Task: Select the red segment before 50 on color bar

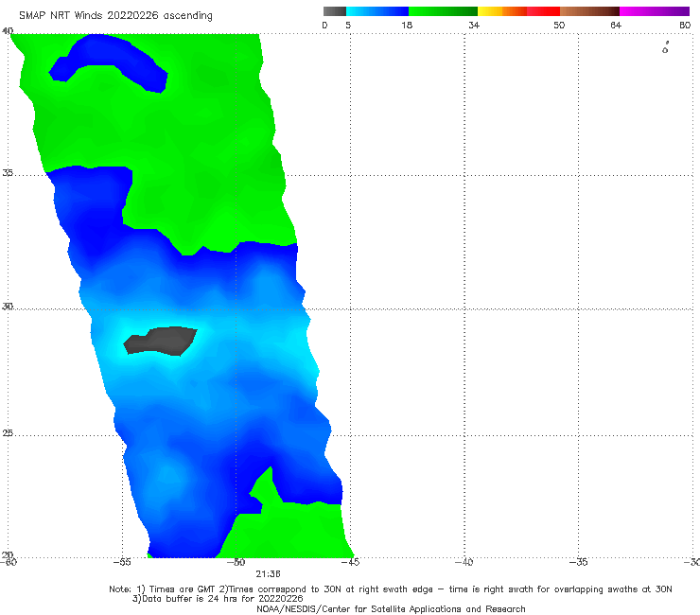Action: 543,11
